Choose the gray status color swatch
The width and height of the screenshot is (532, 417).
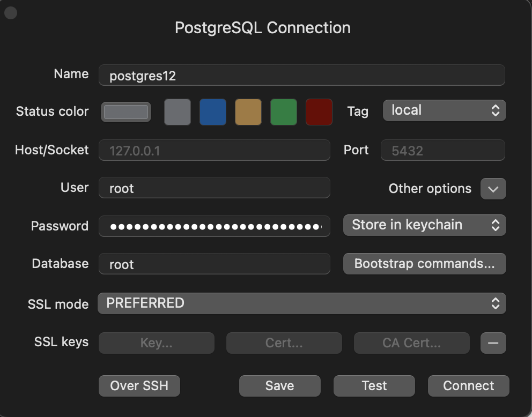tap(178, 112)
